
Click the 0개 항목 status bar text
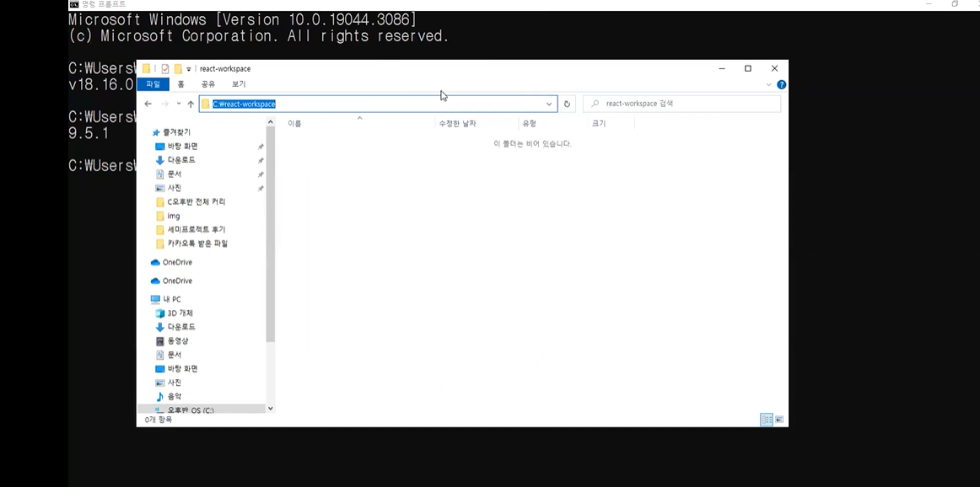click(x=158, y=420)
